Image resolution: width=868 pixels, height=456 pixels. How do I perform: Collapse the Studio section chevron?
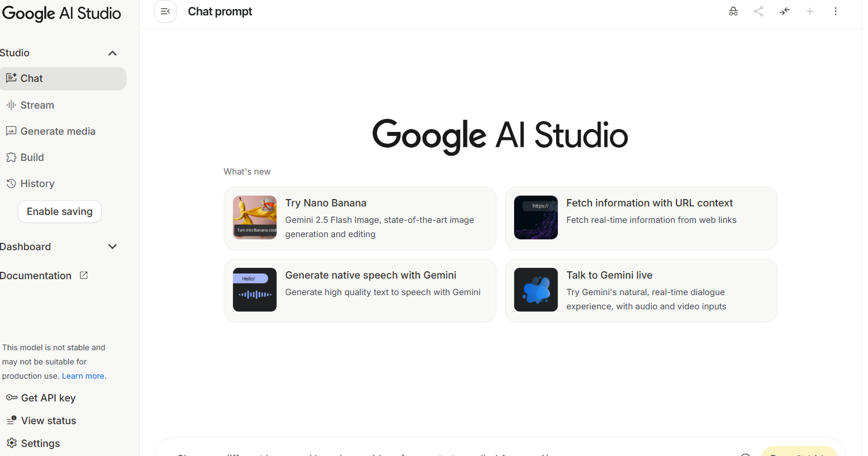tap(112, 53)
